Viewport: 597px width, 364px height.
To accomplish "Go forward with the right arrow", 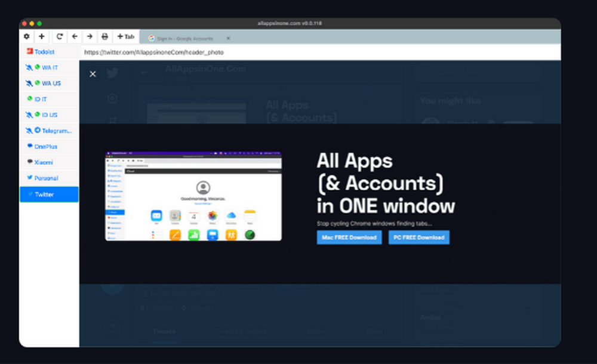I will coord(90,36).
